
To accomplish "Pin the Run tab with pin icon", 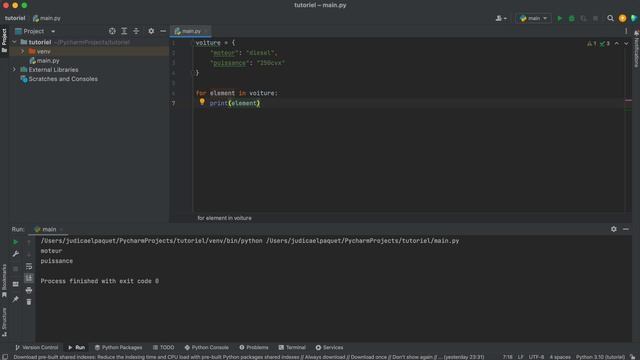I will click(x=16, y=299).
